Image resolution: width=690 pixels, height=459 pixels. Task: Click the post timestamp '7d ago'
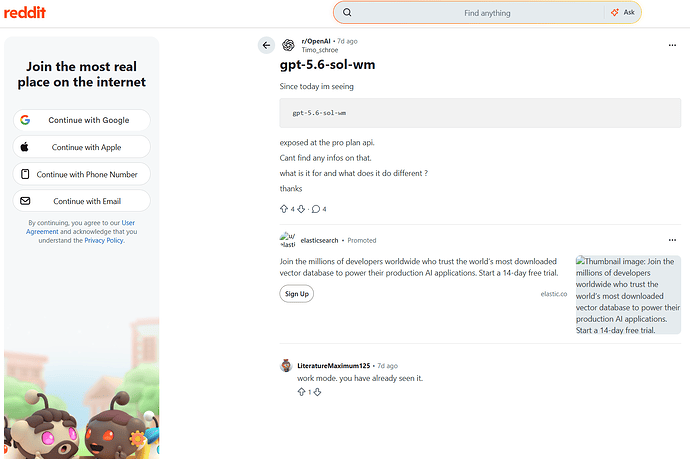click(347, 41)
